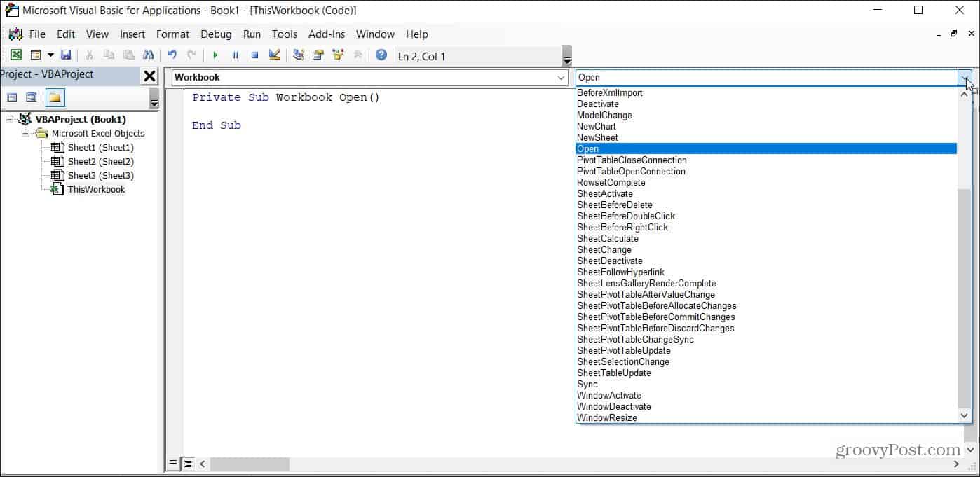Viewport: 980px width, 477px height.
Task: Toggle folders view in the Project pane
Action: (x=55, y=97)
